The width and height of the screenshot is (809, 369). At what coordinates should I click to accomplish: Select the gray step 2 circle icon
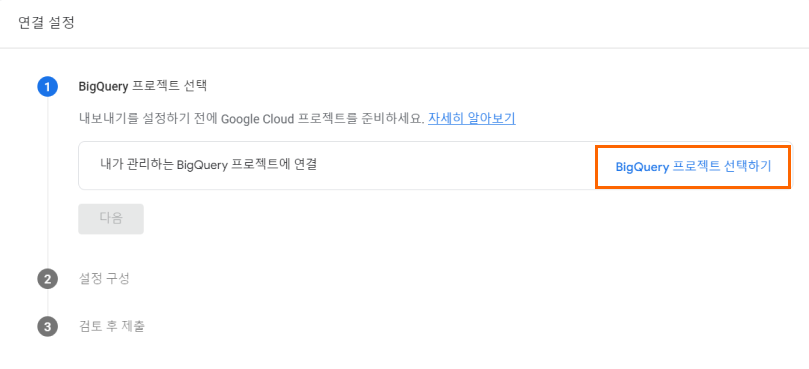coord(47,279)
